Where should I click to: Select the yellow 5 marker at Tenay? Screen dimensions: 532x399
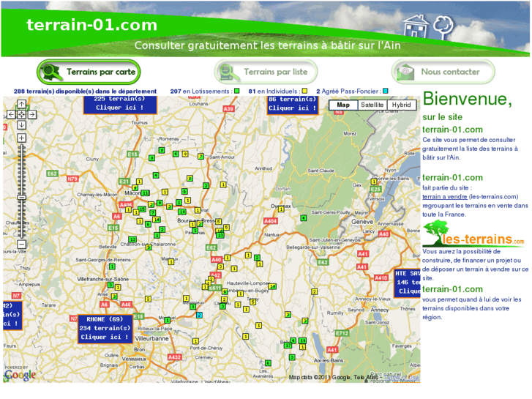coord(252,302)
